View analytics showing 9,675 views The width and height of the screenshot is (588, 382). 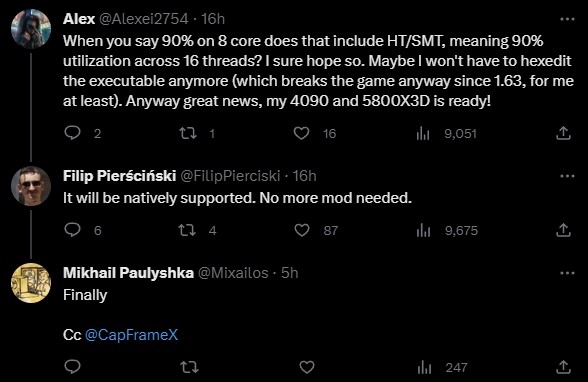coord(447,230)
